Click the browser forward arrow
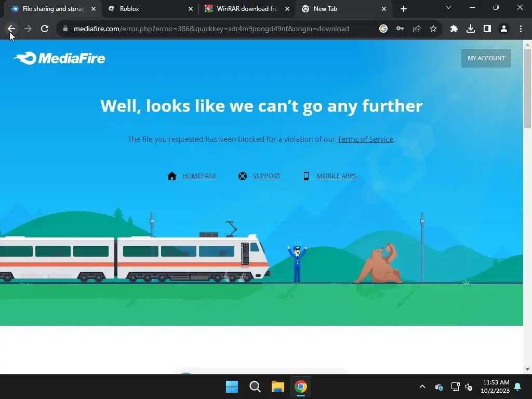Viewport: 532px width, 399px height. pyautogui.click(x=28, y=29)
